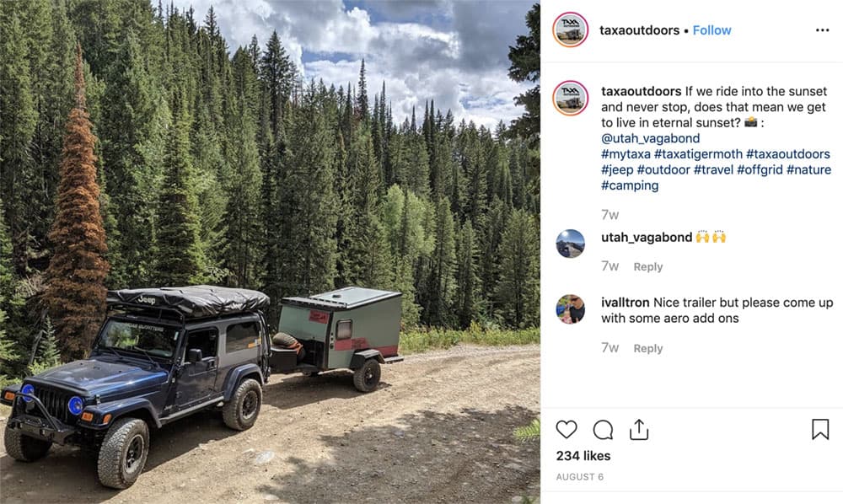Open taxaoutdoors avatar beside the caption
This screenshot has width=843, height=504.
pyautogui.click(x=571, y=99)
